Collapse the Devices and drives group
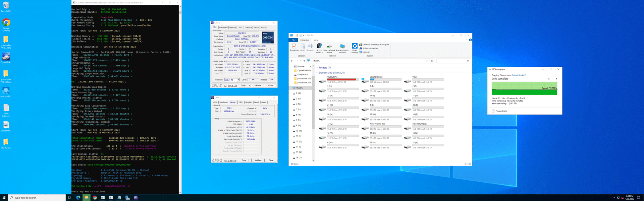Screen dimensions: 644x201 pos(317,73)
